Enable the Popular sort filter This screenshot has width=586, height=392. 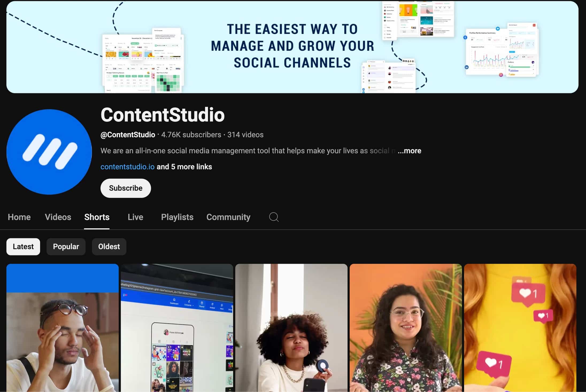click(66, 246)
